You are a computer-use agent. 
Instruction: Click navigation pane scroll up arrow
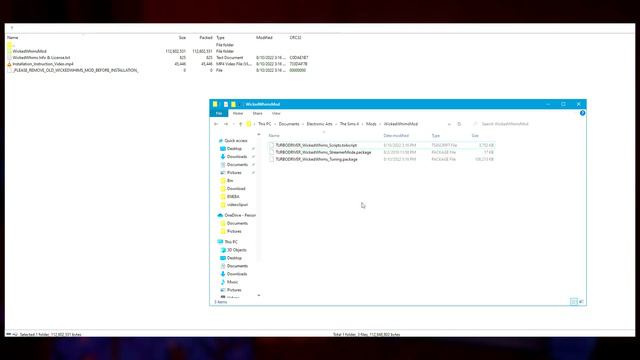[259, 134]
